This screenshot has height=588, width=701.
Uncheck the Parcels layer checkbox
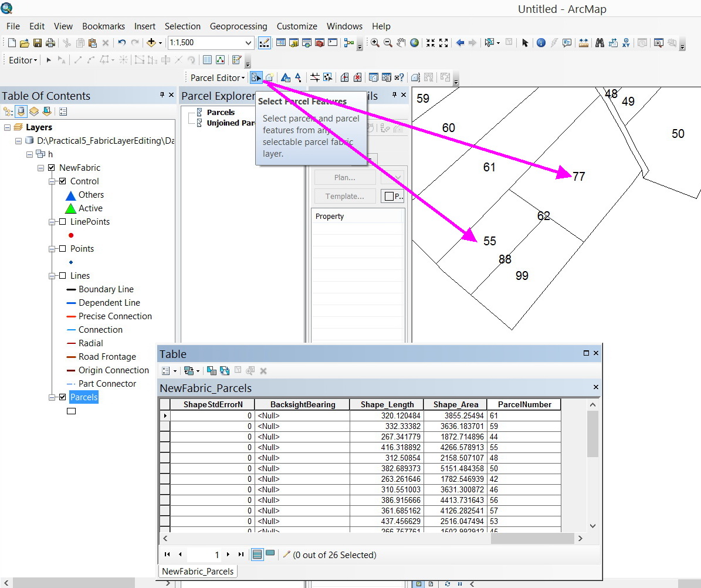[x=63, y=397]
